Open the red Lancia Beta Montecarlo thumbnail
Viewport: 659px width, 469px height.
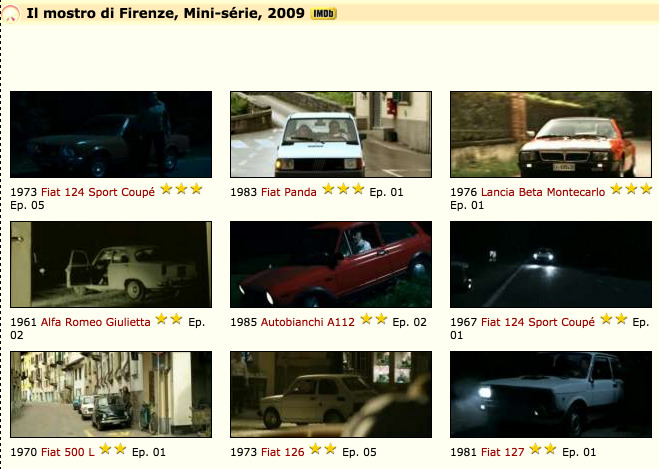click(551, 134)
